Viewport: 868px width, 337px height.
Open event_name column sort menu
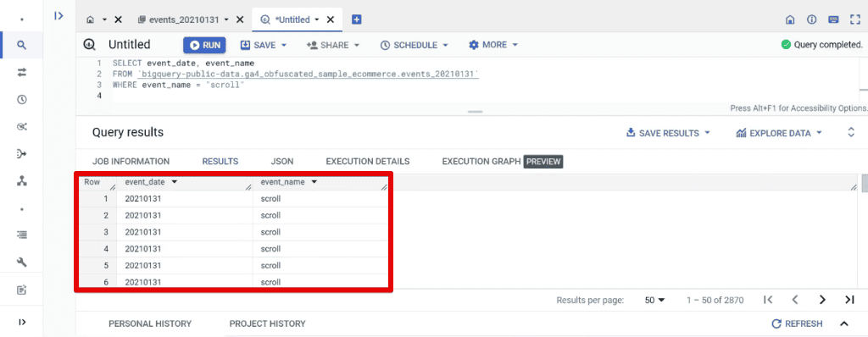click(x=314, y=182)
